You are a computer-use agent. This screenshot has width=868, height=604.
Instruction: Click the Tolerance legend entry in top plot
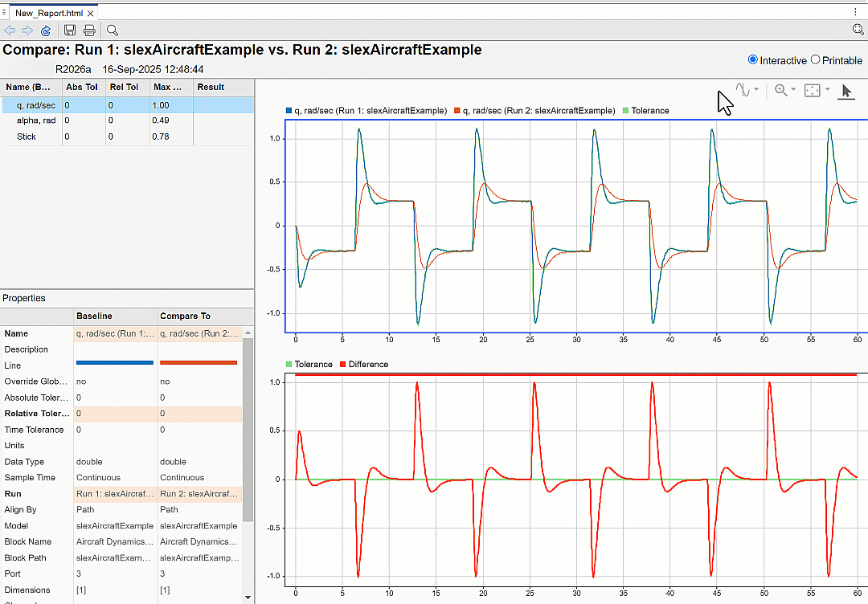646,111
